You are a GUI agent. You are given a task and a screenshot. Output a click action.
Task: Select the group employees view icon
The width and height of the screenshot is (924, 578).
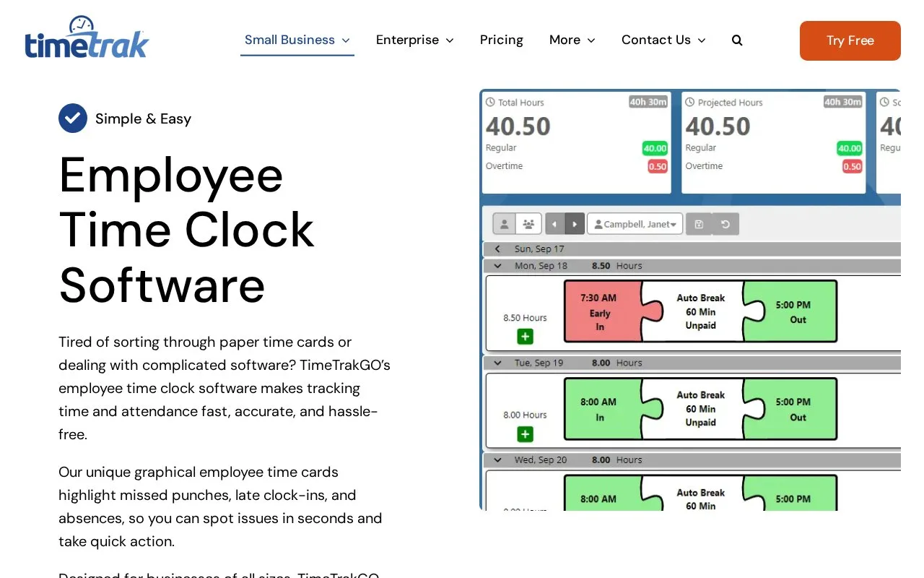point(528,224)
